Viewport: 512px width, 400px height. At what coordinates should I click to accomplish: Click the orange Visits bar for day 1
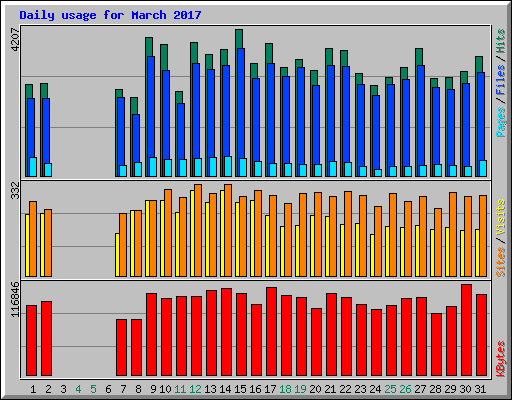click(x=33, y=239)
